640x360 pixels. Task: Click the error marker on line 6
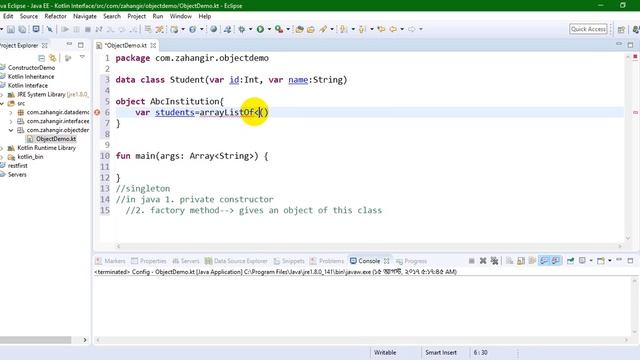pyautogui.click(x=97, y=112)
